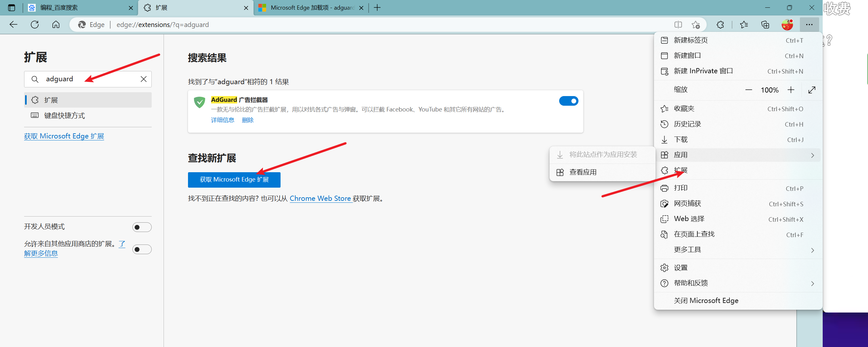Click the 获取 Microsoft Edge 扩展 blue button
The height and width of the screenshot is (347, 868).
pos(234,180)
